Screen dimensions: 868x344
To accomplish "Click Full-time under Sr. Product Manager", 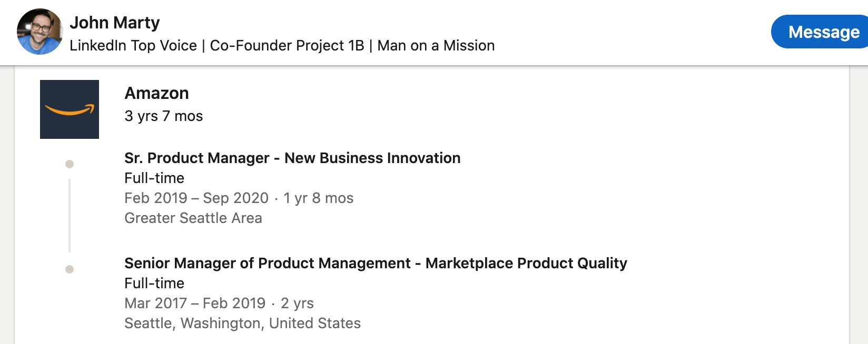I will click(x=154, y=178).
